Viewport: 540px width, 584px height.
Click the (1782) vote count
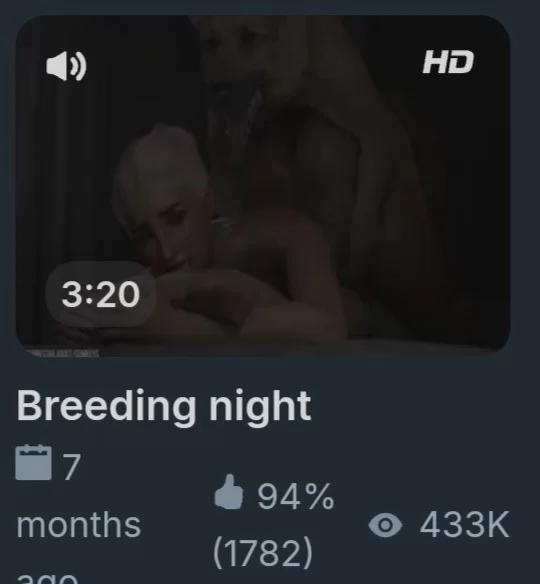tap(263, 552)
